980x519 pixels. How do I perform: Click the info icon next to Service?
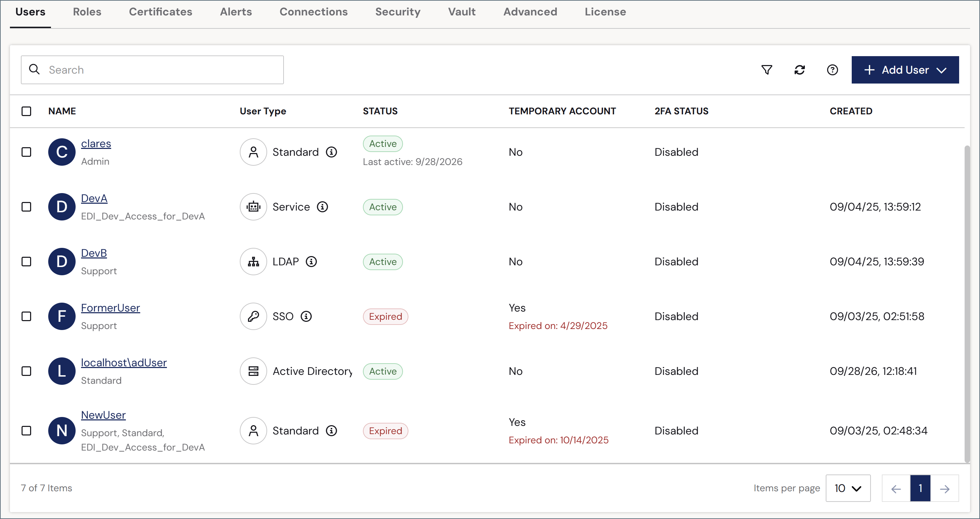point(322,207)
